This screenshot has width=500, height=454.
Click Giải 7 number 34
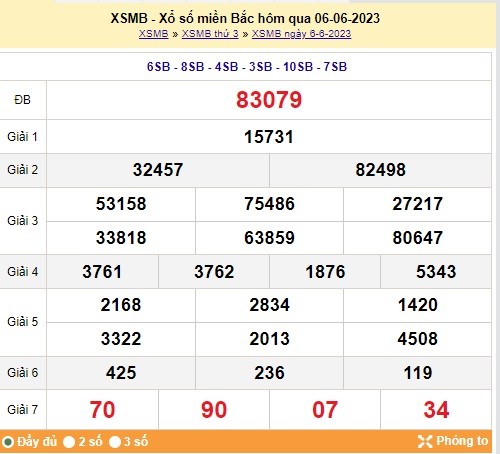436,410
